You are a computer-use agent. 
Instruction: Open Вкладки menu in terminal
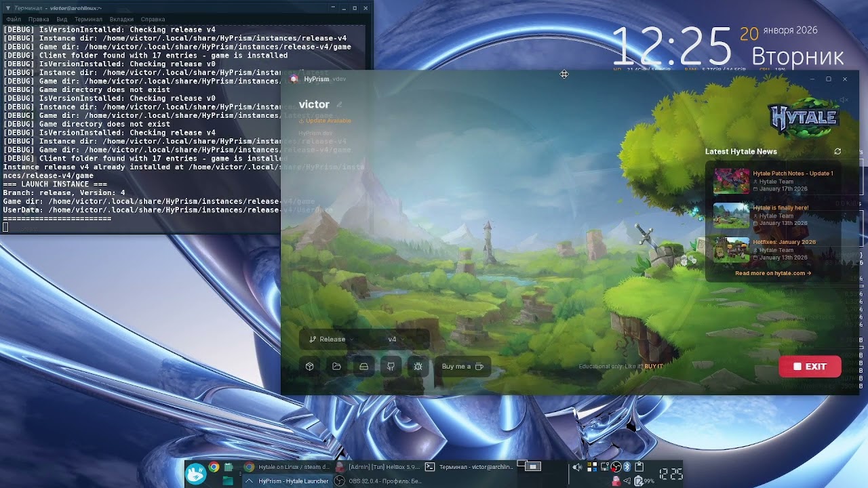tap(121, 20)
